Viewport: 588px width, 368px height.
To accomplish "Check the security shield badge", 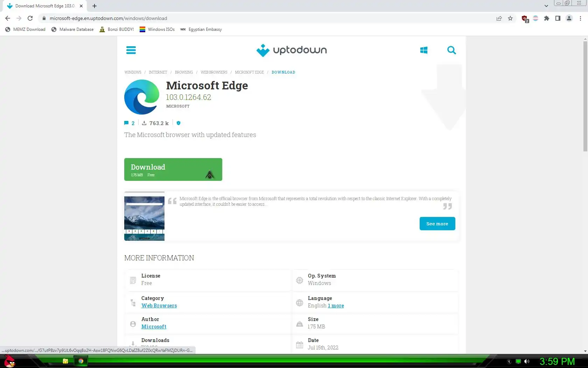I will point(178,123).
